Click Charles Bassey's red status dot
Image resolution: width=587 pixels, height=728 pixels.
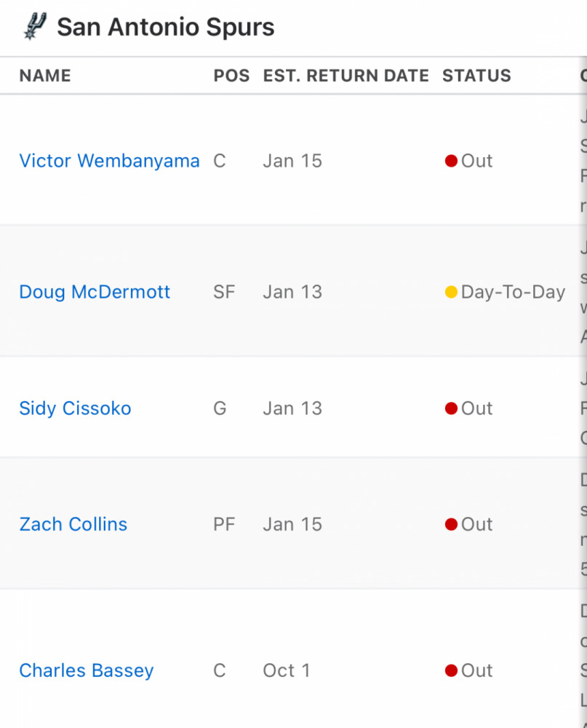tap(451, 670)
